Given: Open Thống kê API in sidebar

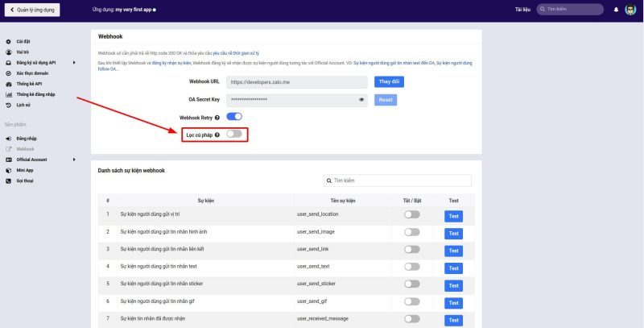Looking at the screenshot, I should click(29, 84).
